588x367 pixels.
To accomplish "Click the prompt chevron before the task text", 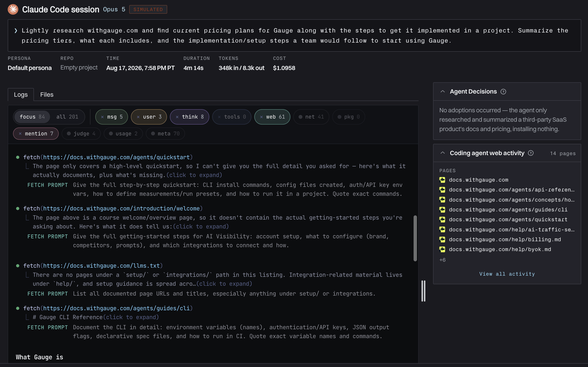I will pyautogui.click(x=16, y=31).
